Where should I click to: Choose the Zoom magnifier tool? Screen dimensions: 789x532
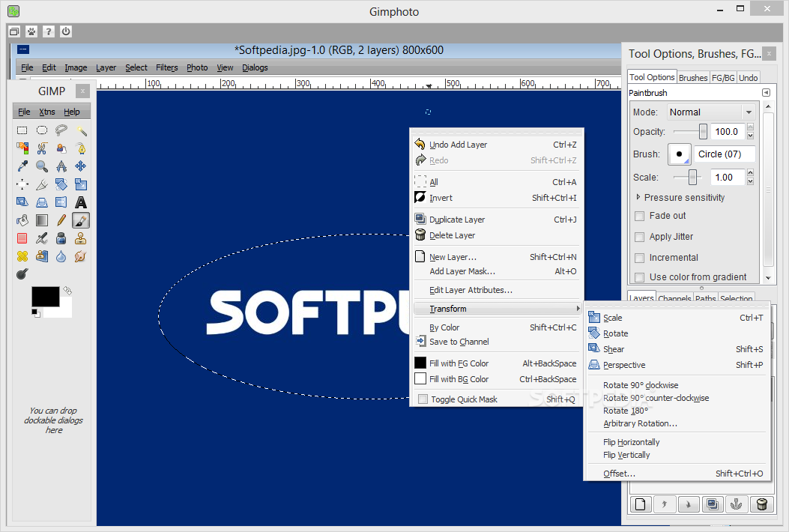tap(42, 166)
